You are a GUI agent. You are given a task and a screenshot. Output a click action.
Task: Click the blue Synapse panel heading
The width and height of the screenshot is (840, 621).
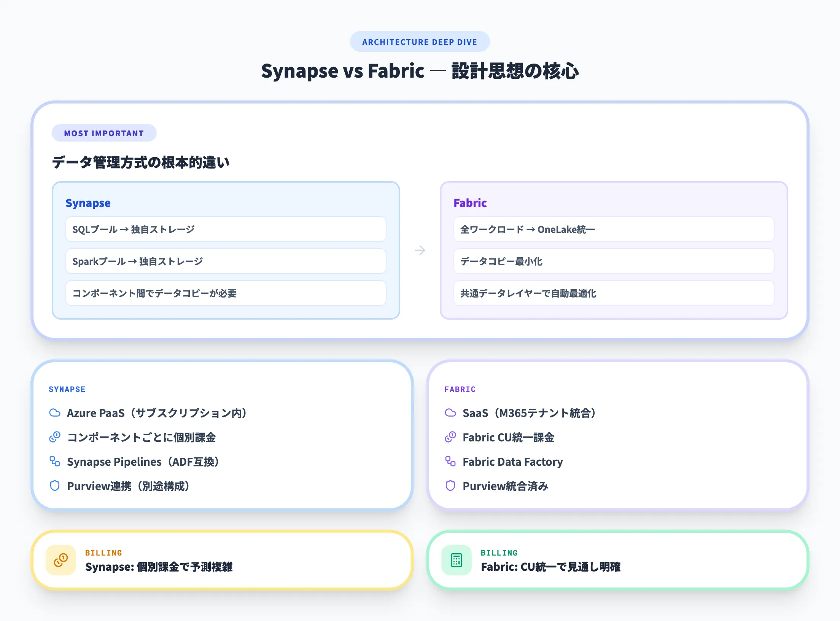(88, 203)
